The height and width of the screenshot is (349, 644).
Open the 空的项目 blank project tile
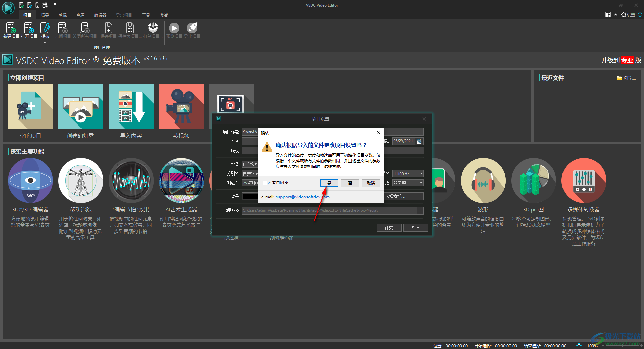tap(30, 107)
